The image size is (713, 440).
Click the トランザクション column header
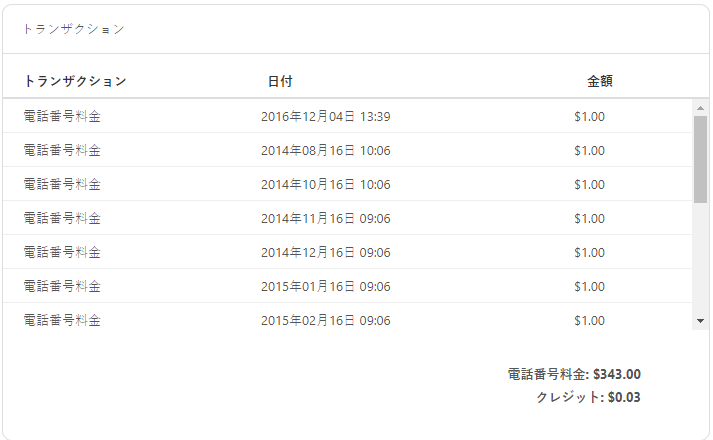coord(75,81)
